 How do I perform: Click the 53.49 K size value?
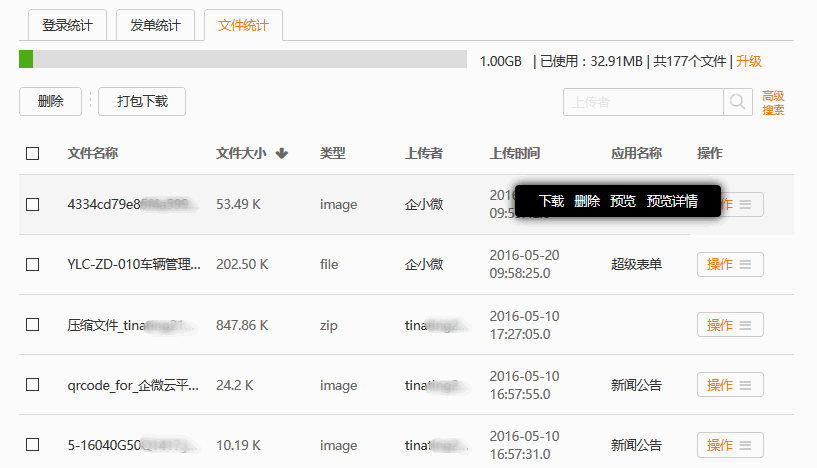point(239,204)
